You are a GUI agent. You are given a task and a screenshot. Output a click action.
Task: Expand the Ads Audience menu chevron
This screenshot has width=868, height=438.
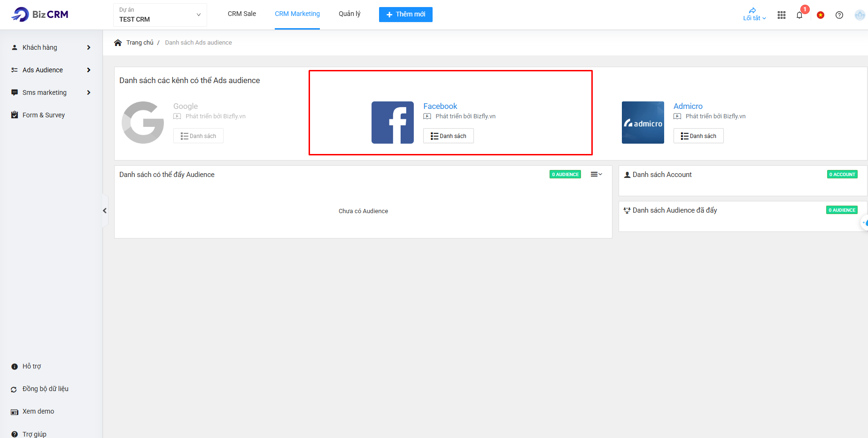click(89, 70)
